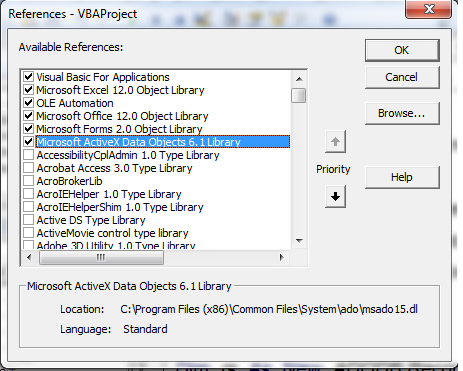Image resolution: width=463 pixels, height=371 pixels.
Task: Check AcroBrokerLib reference checkbox
Action: click(x=29, y=181)
